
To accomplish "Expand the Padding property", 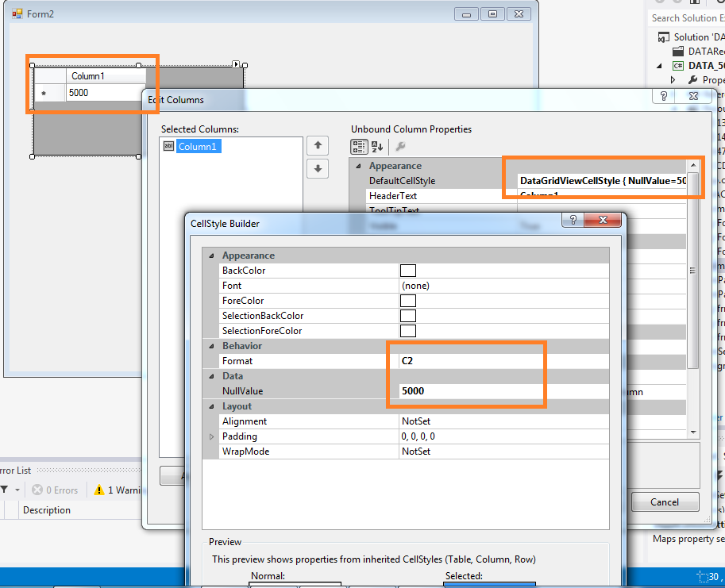I will [211, 436].
